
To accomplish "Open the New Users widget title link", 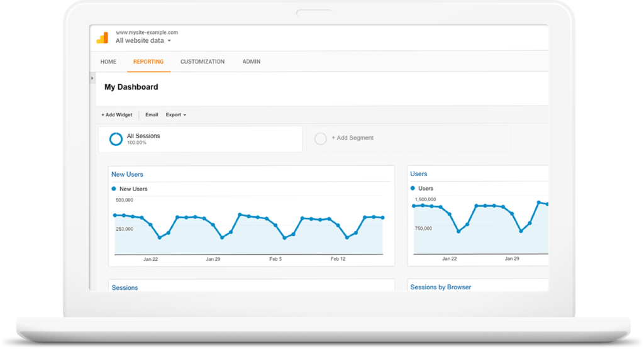I will 127,175.
